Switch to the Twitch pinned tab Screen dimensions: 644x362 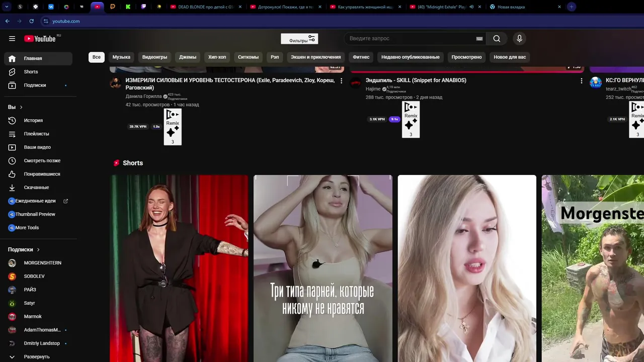click(143, 7)
